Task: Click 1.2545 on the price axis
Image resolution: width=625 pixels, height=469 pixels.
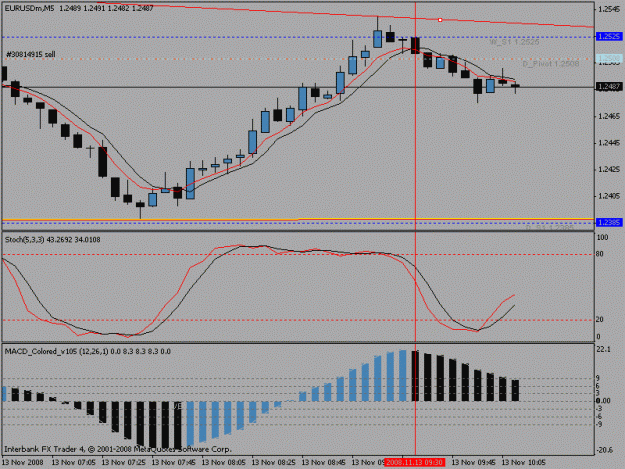Action: click(x=609, y=9)
